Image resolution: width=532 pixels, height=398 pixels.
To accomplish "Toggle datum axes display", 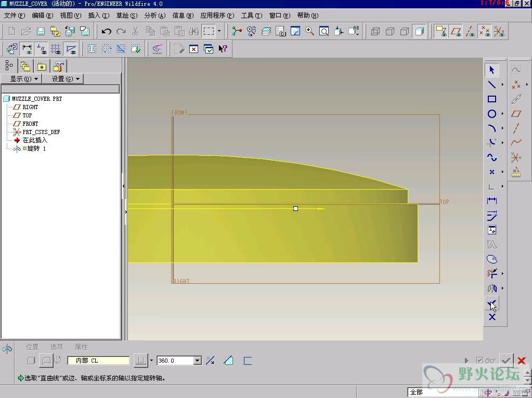I will point(470,32).
